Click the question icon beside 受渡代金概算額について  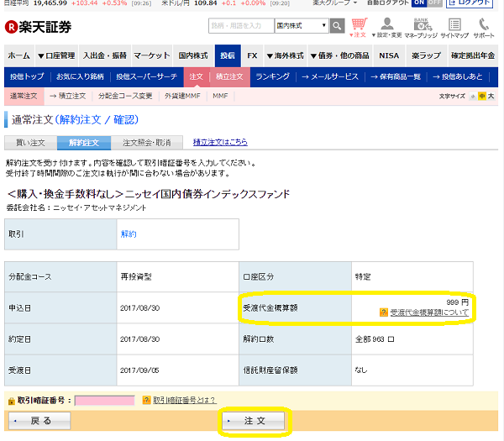pos(384,312)
